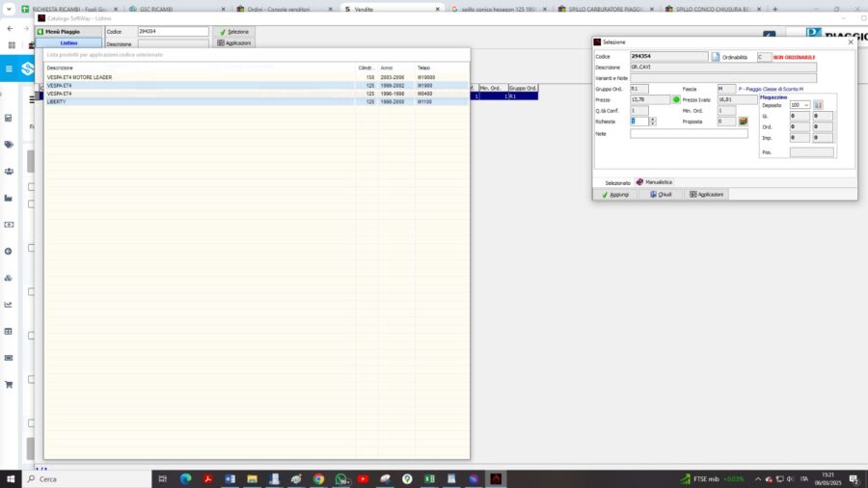
Task: Open WhatsApp from the Windows taskbar
Action: [340, 478]
